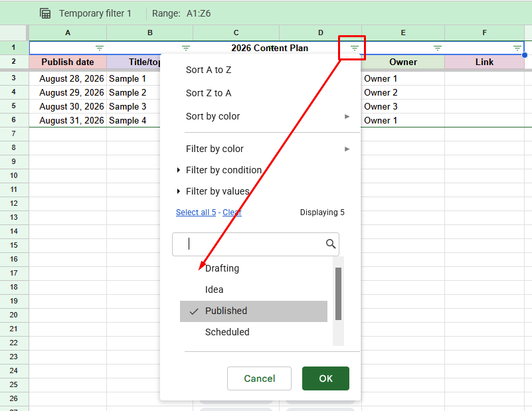The height and width of the screenshot is (411, 532).
Task: Select row 2 header
Action: 13,62
